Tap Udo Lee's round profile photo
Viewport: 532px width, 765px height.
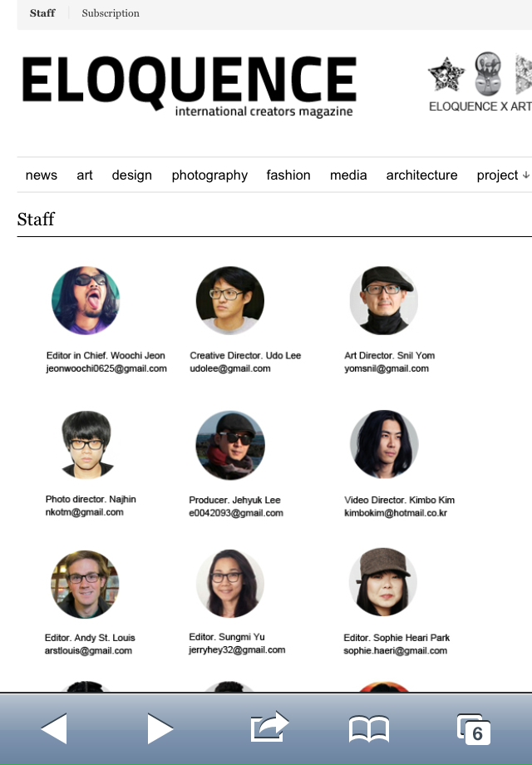click(230, 300)
